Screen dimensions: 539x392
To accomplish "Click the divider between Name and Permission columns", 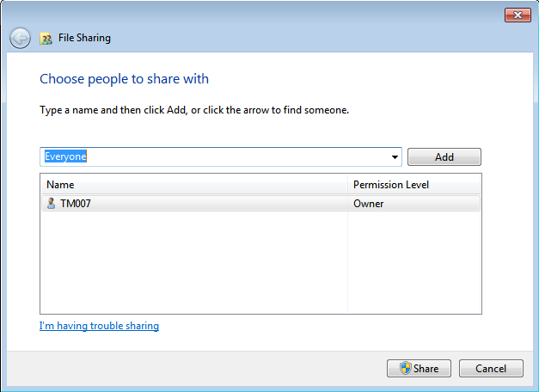I will (x=347, y=185).
